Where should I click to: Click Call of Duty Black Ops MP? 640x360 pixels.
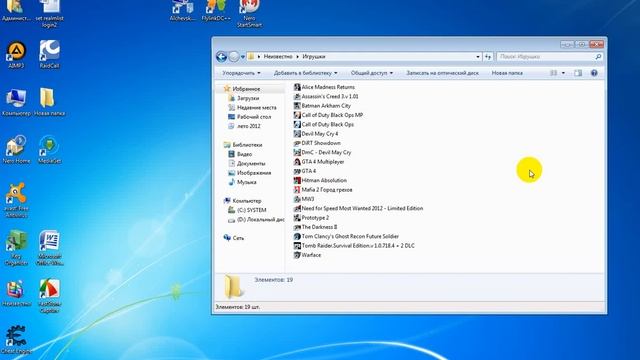[x=328, y=115]
